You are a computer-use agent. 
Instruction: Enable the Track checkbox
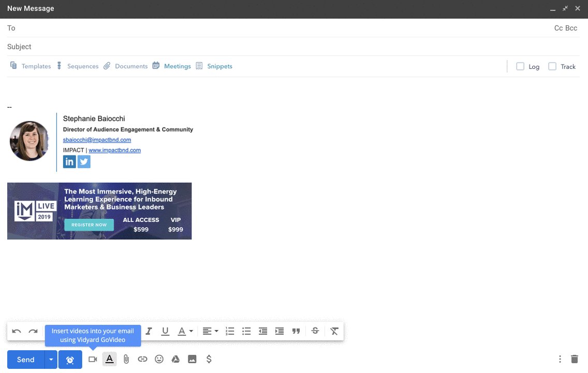(552, 66)
